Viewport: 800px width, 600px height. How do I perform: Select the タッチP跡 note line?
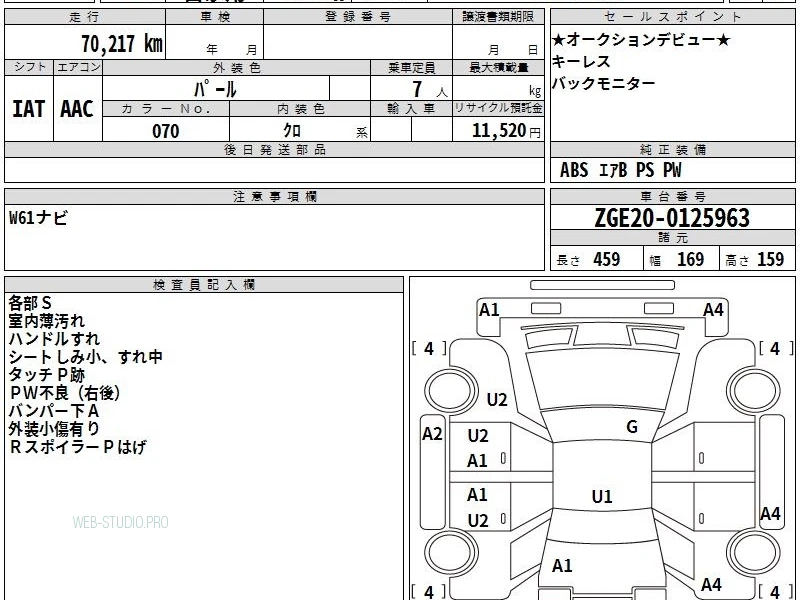pos(46,375)
